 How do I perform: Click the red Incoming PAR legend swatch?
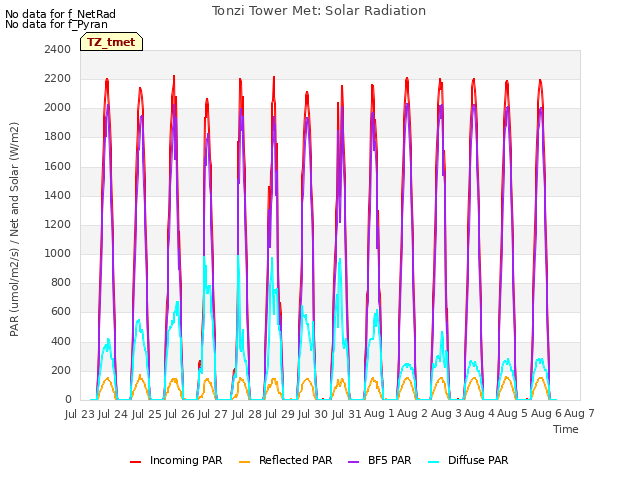click(136, 462)
